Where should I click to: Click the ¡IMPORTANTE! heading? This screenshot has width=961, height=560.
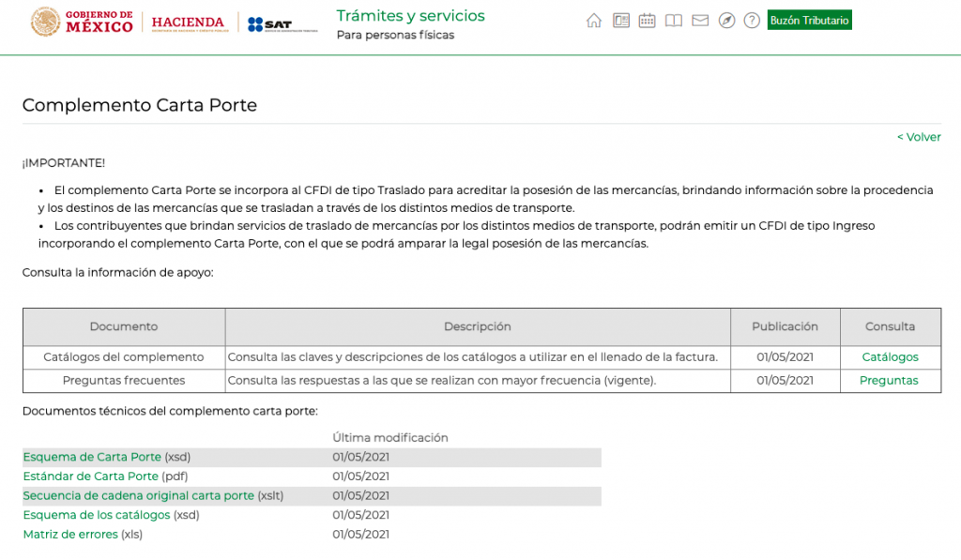(64, 163)
